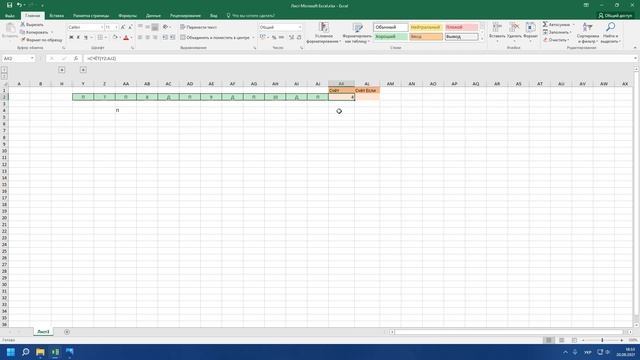
Task: Click the Decrease Decimal icon
Action: coord(299,38)
